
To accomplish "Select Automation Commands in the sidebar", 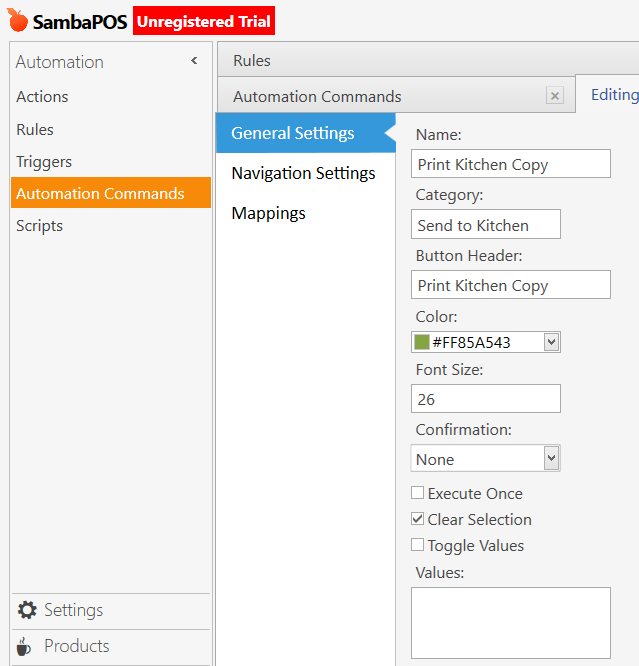I will pos(111,193).
